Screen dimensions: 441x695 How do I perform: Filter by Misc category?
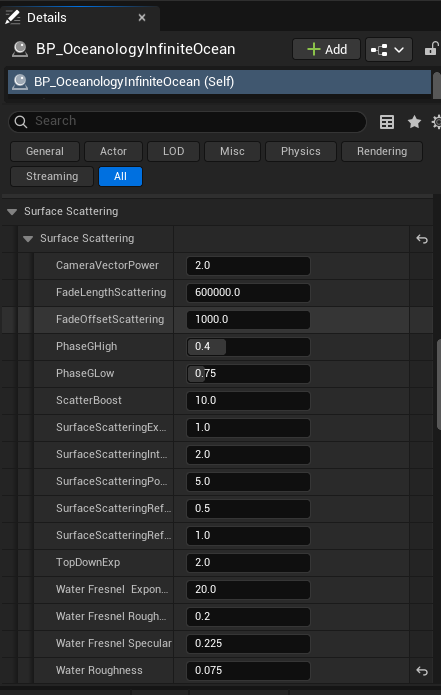click(x=232, y=151)
